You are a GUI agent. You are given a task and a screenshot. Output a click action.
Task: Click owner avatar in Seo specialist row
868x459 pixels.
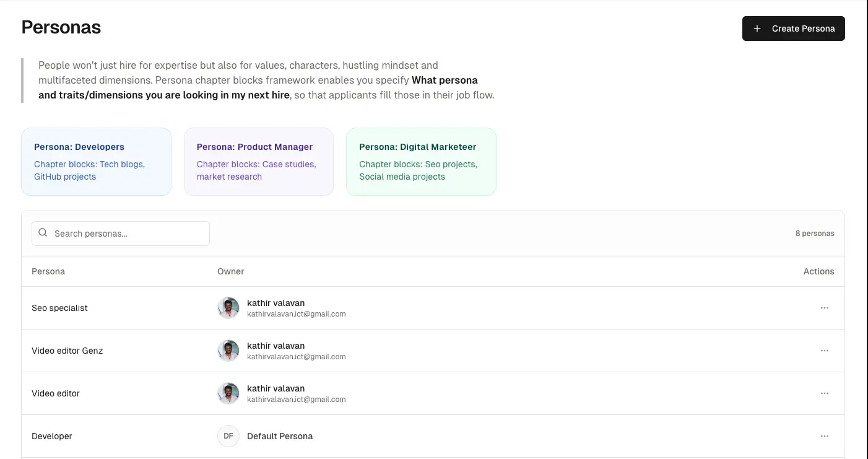[x=228, y=308]
